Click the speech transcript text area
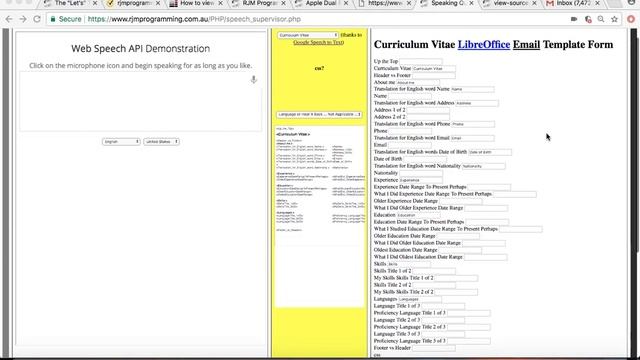The height and width of the screenshot is (360, 640). 140,102
